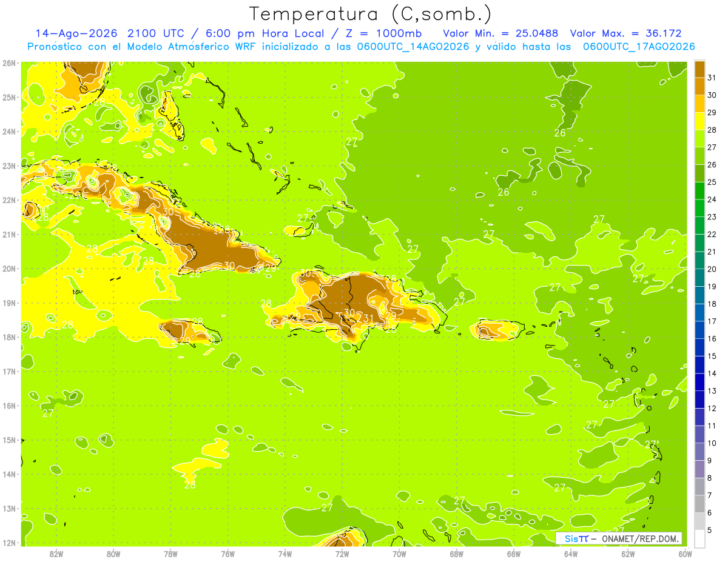Click the '64W' longitude axis label
Viewport: 728px width, 562px height.
point(571,554)
